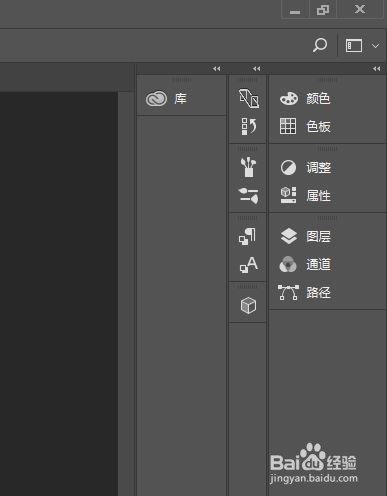Screen dimensions: 387x496
Task: Select the 通道 panel label
Action: [x=318, y=264]
